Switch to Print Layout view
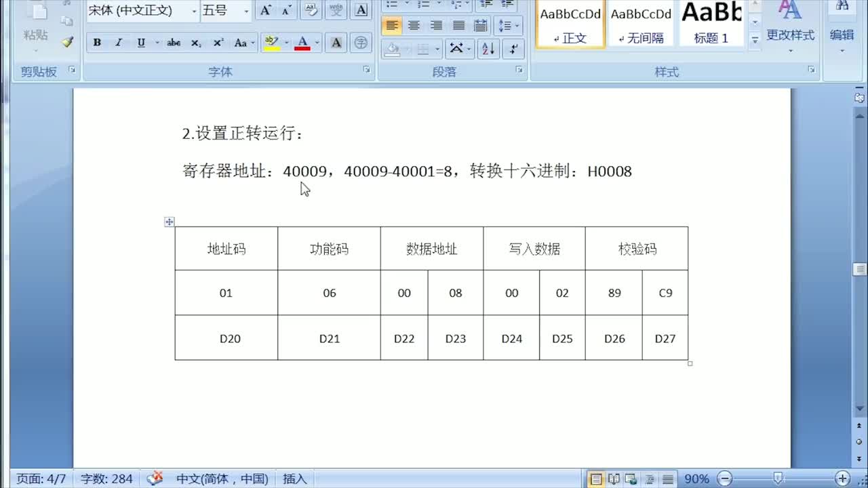The height and width of the screenshot is (488, 868). pyautogui.click(x=596, y=479)
